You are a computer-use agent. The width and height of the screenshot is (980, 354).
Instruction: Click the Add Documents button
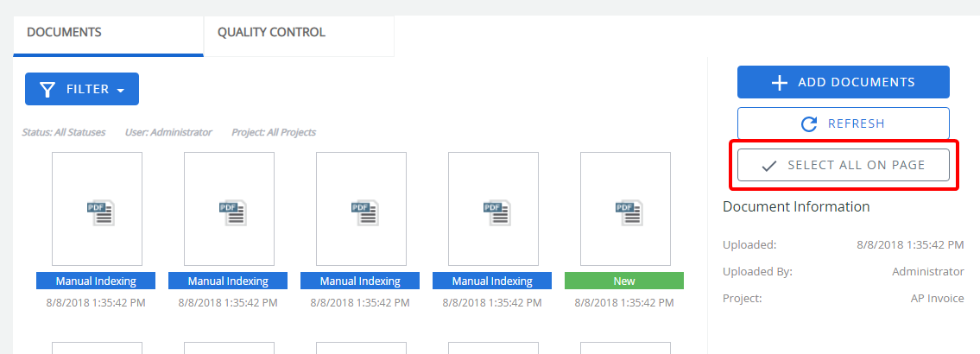pyautogui.click(x=843, y=82)
